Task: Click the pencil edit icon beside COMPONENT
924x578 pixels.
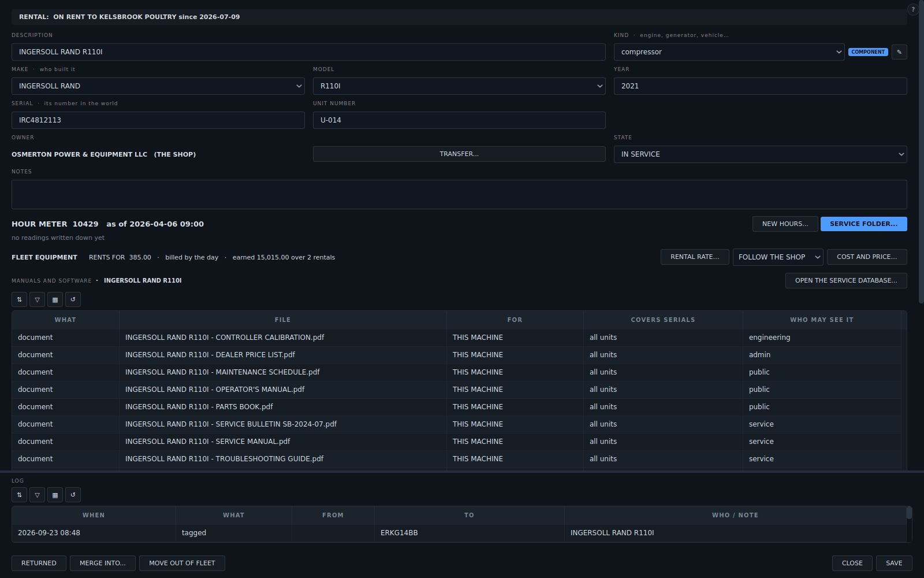Action: [899, 52]
